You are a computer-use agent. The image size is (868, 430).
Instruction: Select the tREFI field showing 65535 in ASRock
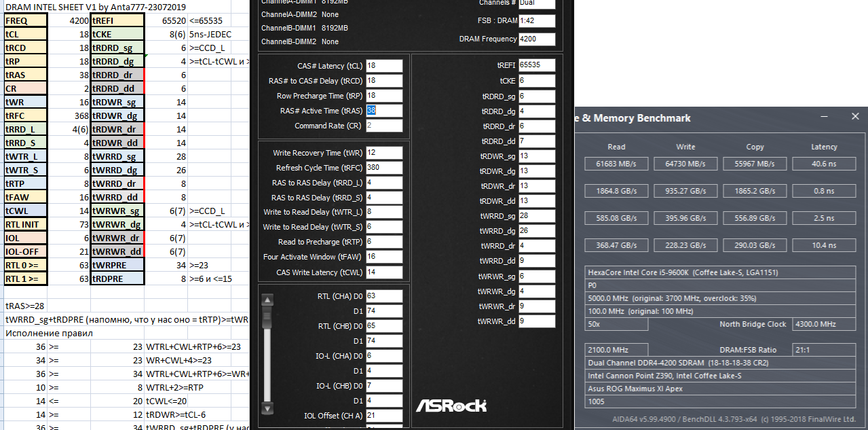click(537, 65)
